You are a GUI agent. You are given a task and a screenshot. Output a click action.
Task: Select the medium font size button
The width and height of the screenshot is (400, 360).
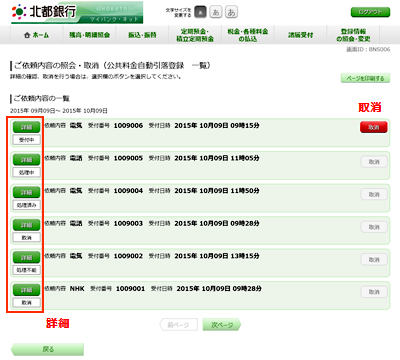pyautogui.click(x=216, y=12)
